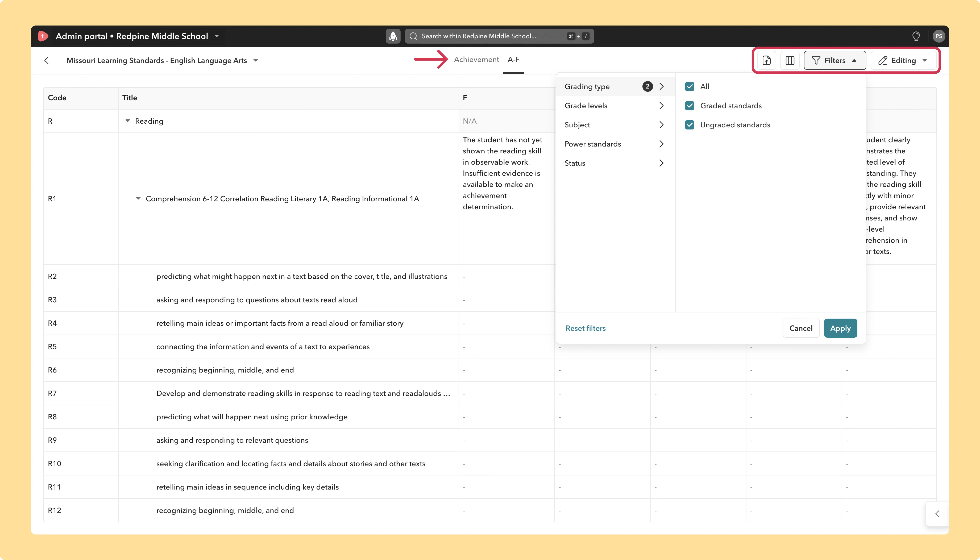The image size is (980, 560).
Task: Open the PS user avatar
Action: tap(939, 36)
